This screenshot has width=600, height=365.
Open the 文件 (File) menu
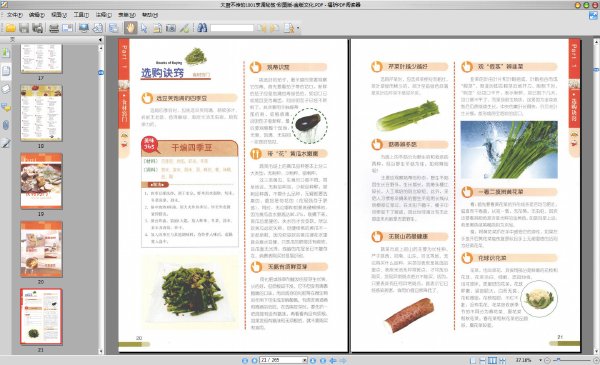pyautogui.click(x=15, y=15)
